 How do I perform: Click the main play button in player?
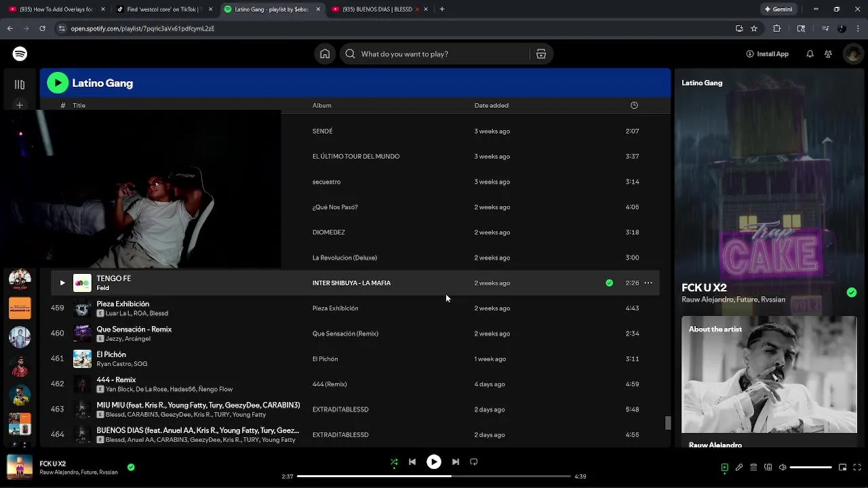[x=433, y=462]
